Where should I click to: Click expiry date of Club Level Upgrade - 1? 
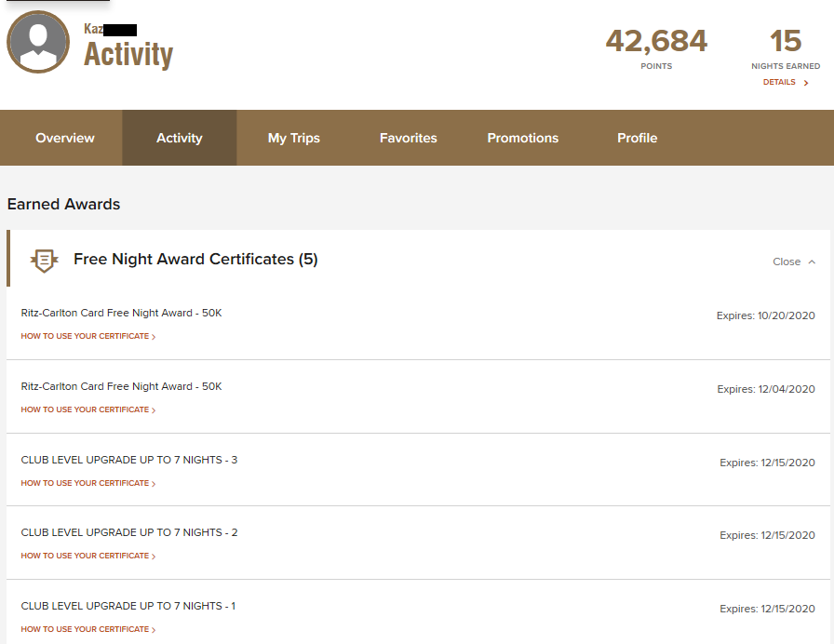pos(767,609)
